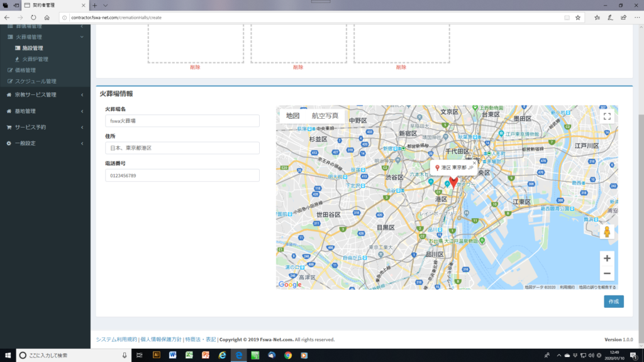644x362 pixels.
Task: Click the browser forward arrow
Action: click(20, 18)
